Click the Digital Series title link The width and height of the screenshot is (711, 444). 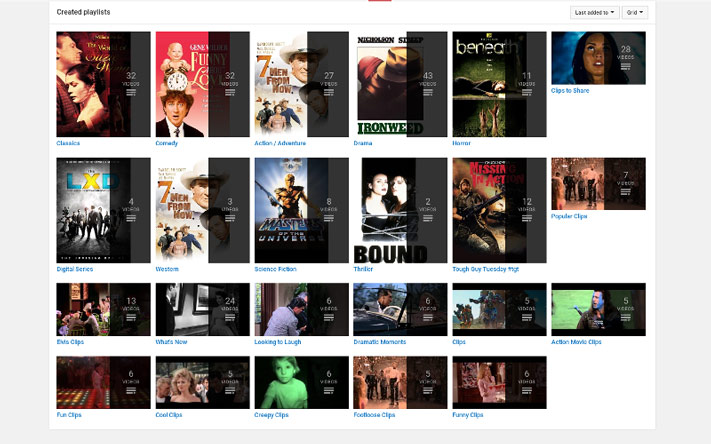pyautogui.click(x=74, y=269)
